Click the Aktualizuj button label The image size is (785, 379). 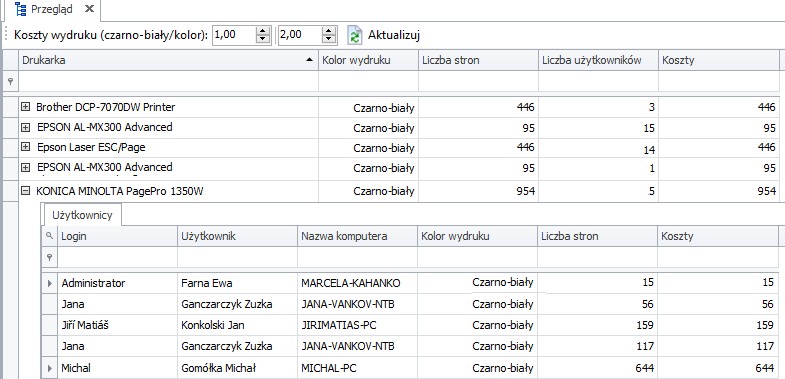(x=394, y=35)
